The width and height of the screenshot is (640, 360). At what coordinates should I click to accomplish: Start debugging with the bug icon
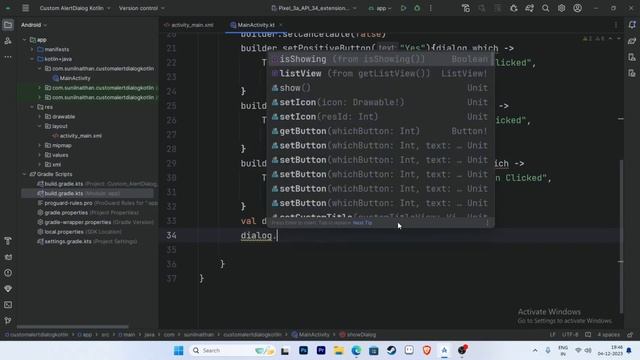[x=417, y=8]
